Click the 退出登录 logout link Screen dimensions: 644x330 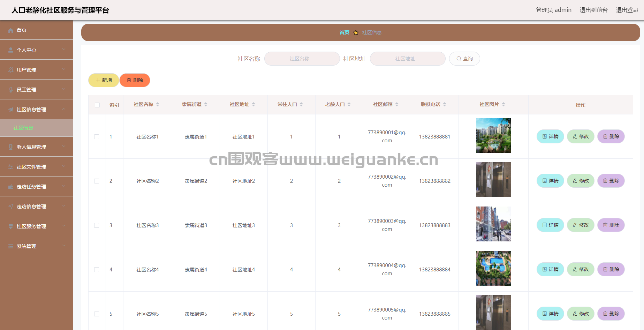click(x=627, y=10)
